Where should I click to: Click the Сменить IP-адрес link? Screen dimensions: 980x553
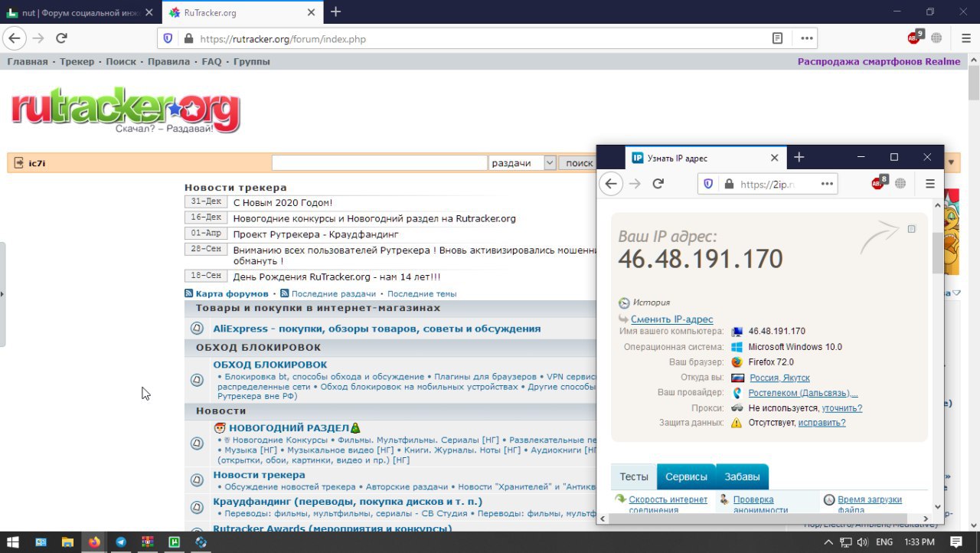tap(671, 319)
